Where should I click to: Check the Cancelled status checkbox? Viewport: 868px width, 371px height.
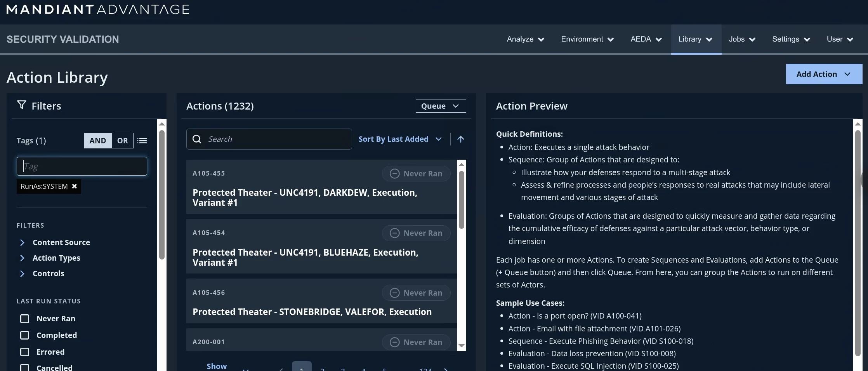click(24, 368)
